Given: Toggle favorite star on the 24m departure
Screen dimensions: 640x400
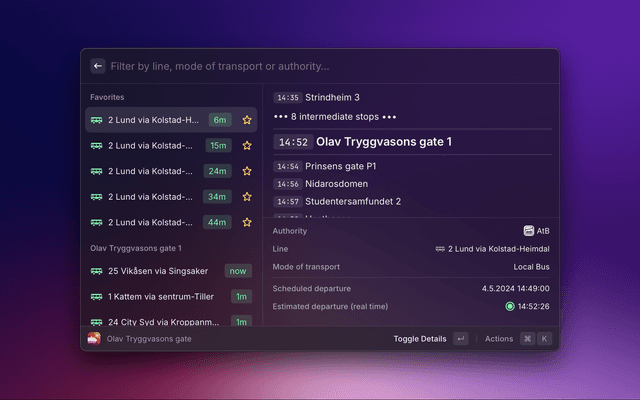Looking at the screenshot, I should coord(247,171).
